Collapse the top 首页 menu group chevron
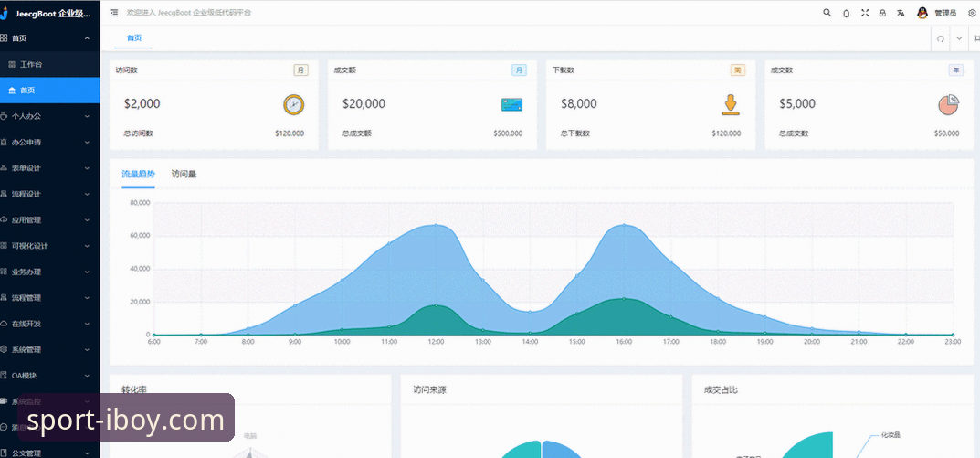 tap(87, 38)
